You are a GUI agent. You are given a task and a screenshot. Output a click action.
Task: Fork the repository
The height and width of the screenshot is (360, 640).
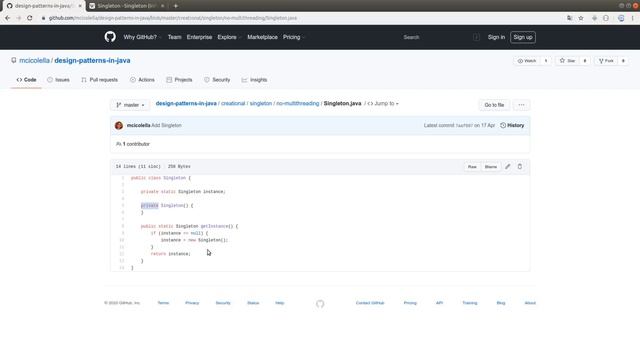[x=606, y=61]
